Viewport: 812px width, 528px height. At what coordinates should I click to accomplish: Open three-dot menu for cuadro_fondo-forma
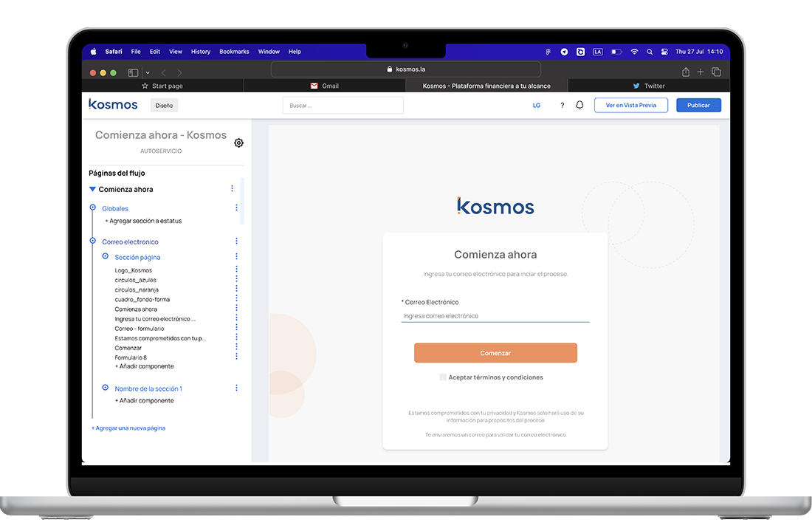(237, 298)
